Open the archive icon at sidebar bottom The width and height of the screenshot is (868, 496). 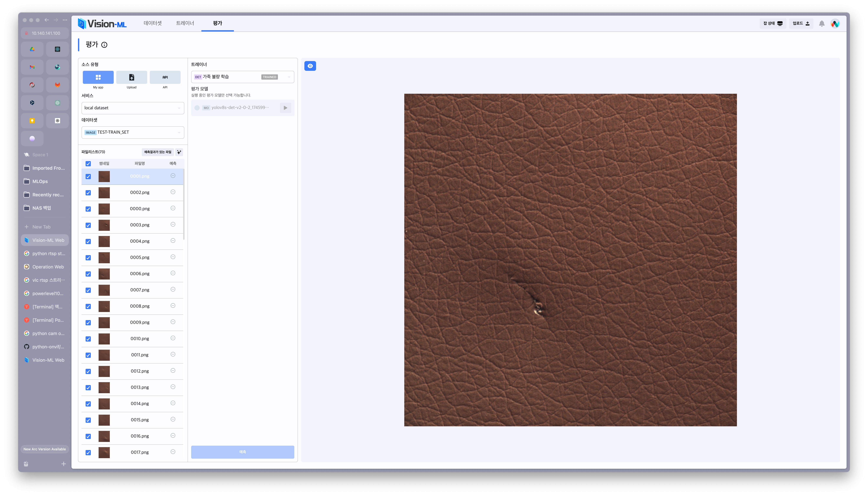26,464
